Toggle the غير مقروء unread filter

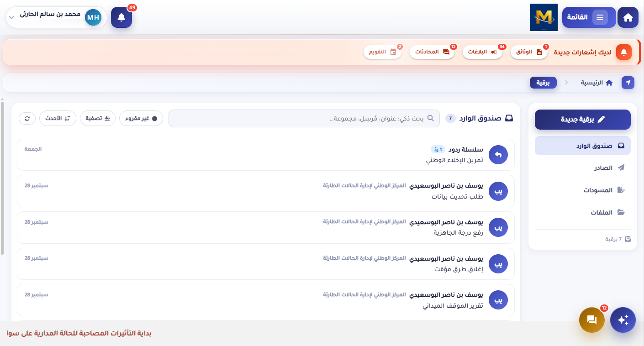[141, 118]
